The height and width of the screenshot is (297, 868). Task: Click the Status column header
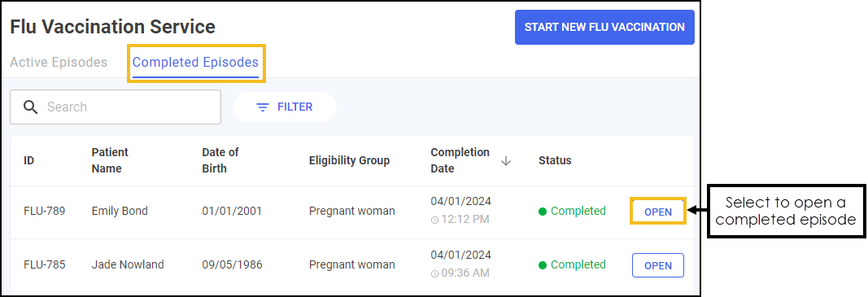[x=555, y=160]
